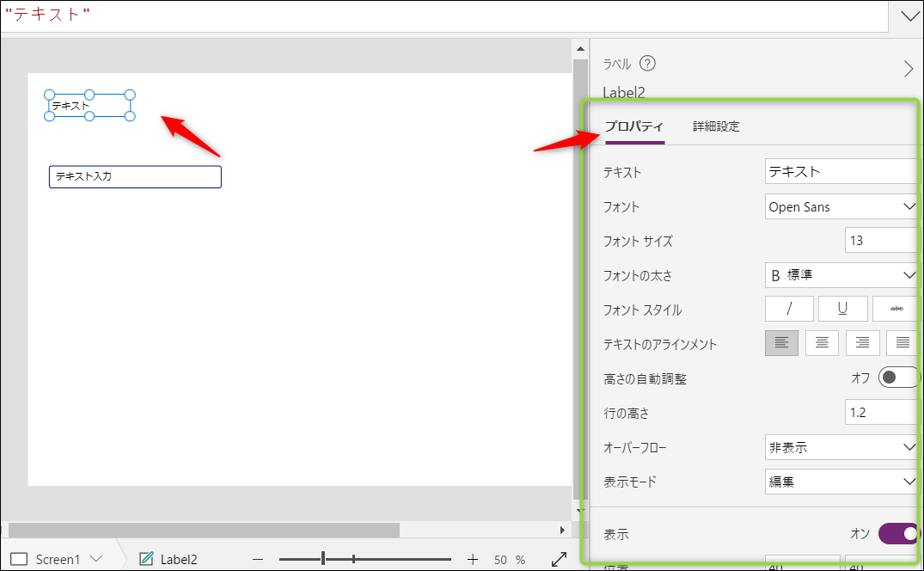Click the Label2 control name in the properties pane
The image size is (924, 571).
pyautogui.click(x=623, y=93)
